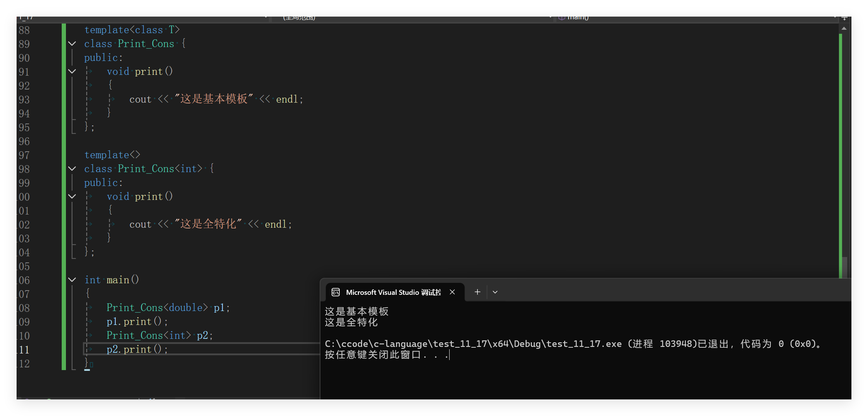Click on the "这是全特化" string literal
This screenshot has width=868, height=416.
coord(208,224)
